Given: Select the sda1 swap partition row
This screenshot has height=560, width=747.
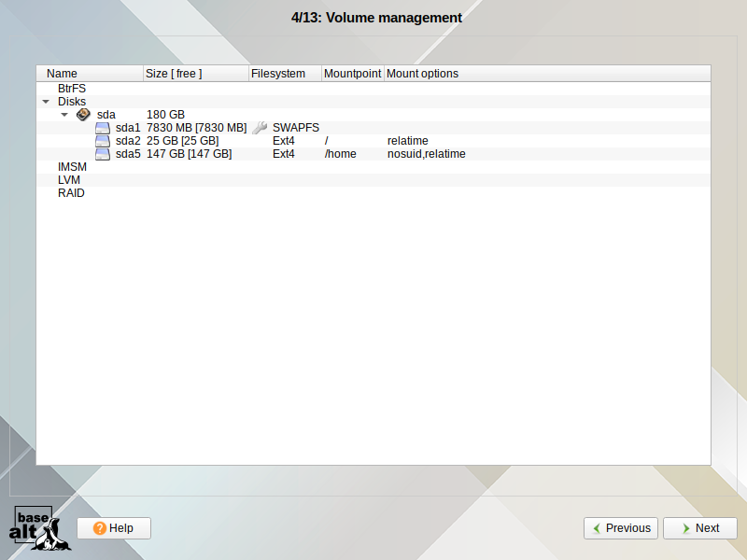Looking at the screenshot, I should pyautogui.click(x=373, y=128).
